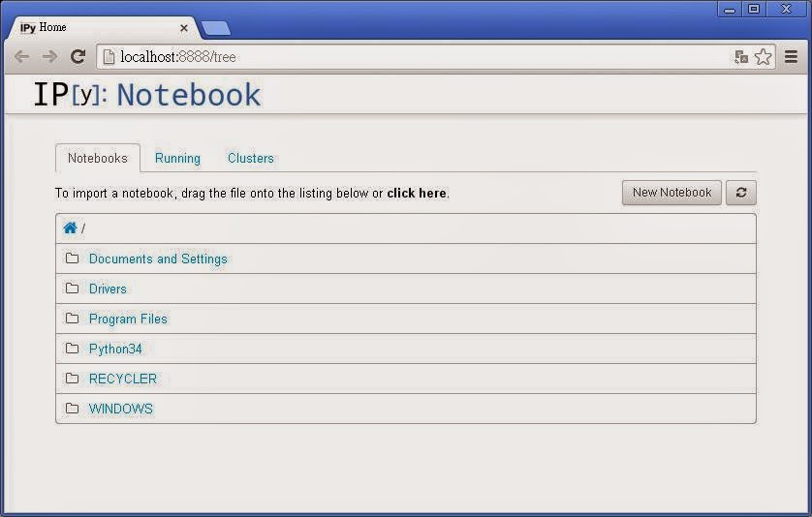Select the Notebooks tab

click(97, 158)
